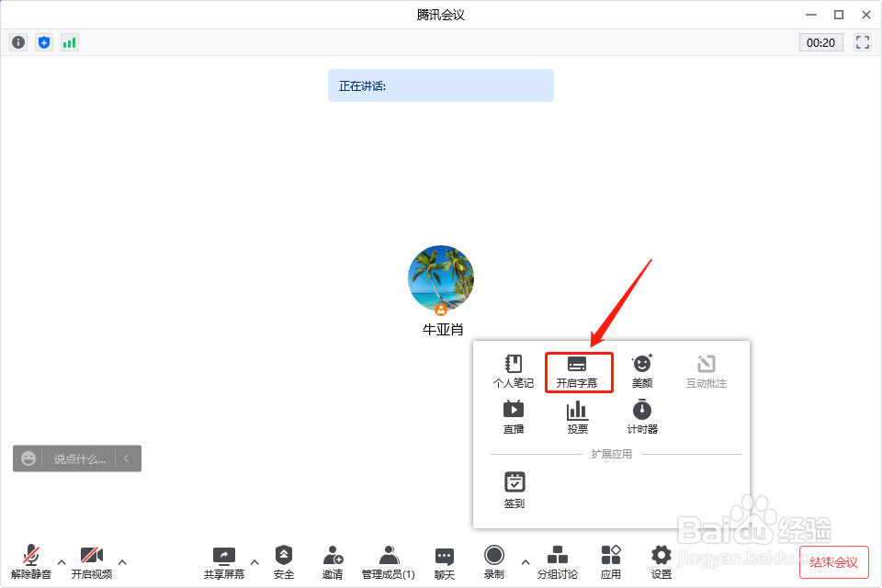This screenshot has width=882, height=588.
Task: Start recording with 录制
Action: 494,562
